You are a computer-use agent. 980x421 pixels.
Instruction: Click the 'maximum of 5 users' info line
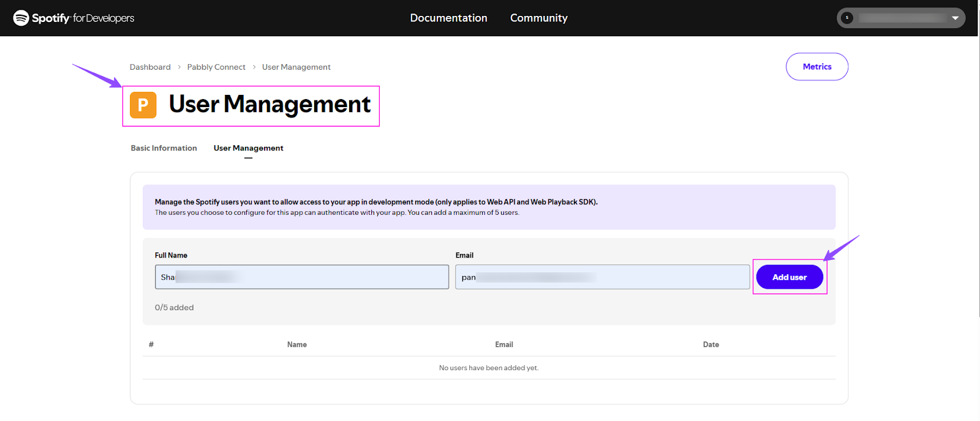tap(337, 213)
